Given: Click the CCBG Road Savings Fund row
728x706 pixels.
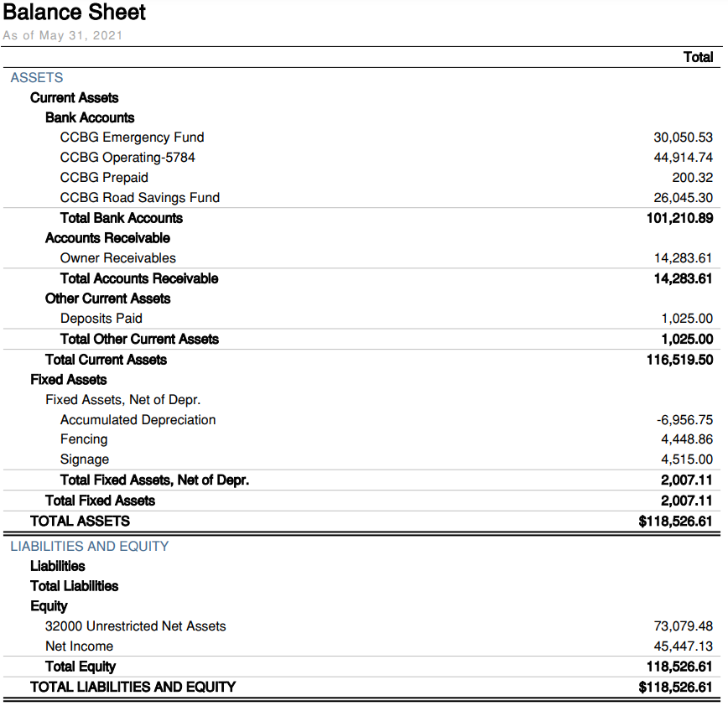Looking at the screenshot, I should pos(362,198).
